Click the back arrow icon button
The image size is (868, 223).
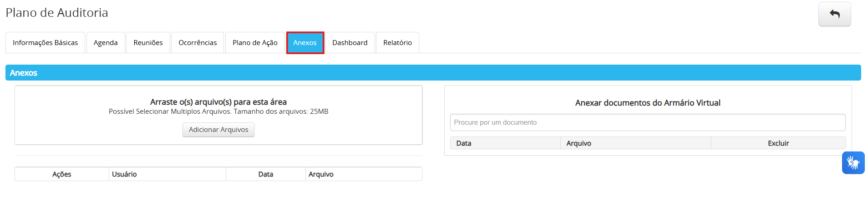(834, 14)
